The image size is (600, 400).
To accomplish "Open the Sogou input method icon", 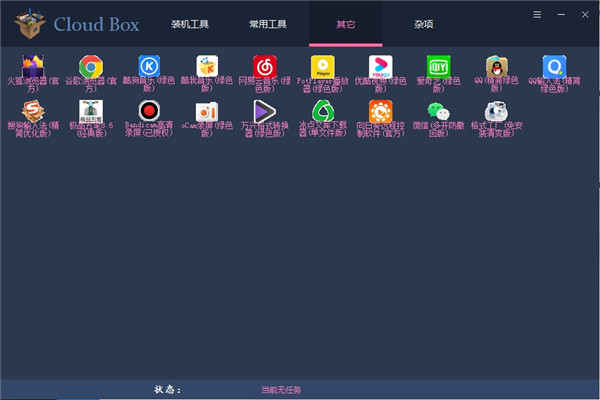I will coord(33,111).
